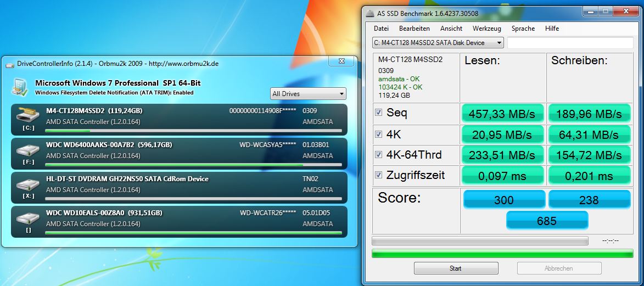Click the amdsata - OK driver status text
The width and height of the screenshot is (644, 286).
point(399,79)
